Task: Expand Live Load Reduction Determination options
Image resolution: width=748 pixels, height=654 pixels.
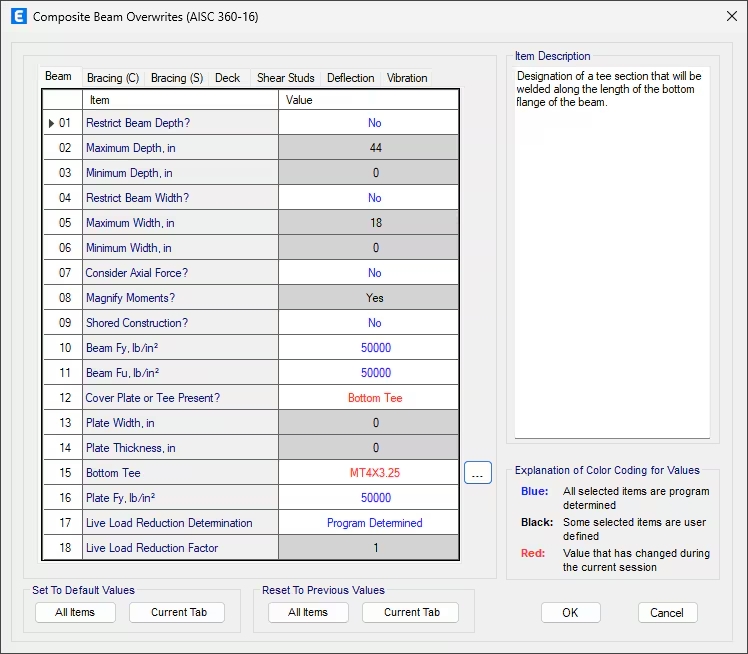Action: click(374, 523)
